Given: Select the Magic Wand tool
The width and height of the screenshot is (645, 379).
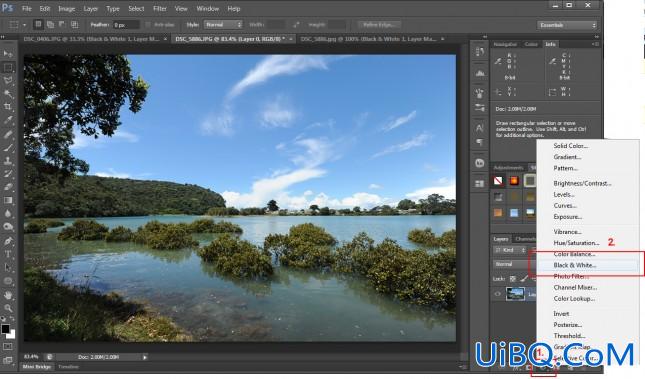Looking at the screenshot, I should coord(8,94).
